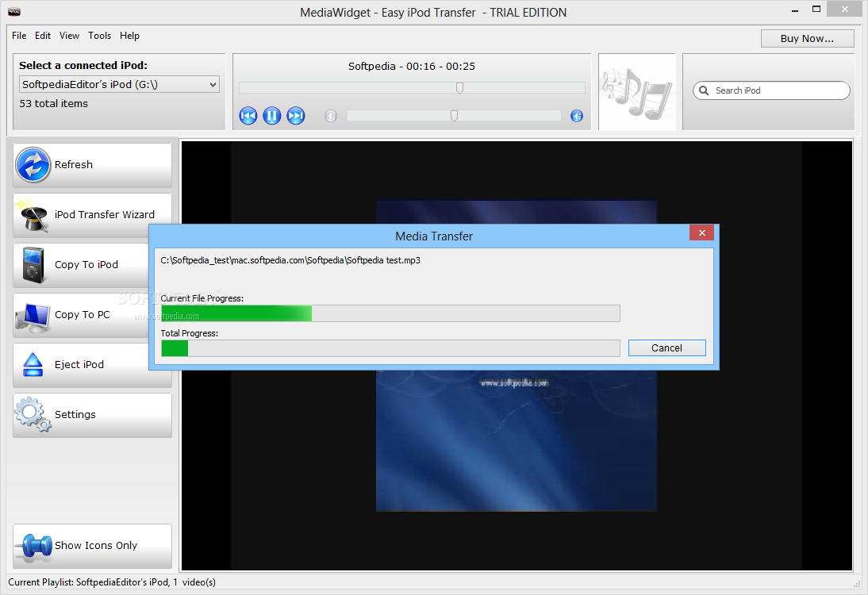
Task: Click the blue pushpin icon
Action: (x=34, y=546)
